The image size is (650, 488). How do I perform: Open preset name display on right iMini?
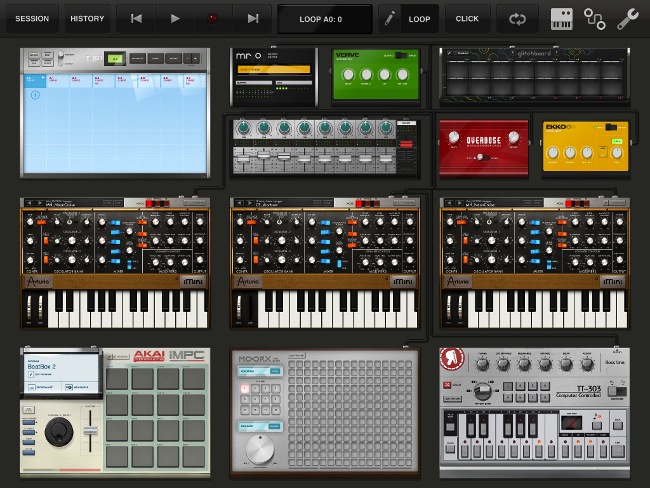(493, 203)
